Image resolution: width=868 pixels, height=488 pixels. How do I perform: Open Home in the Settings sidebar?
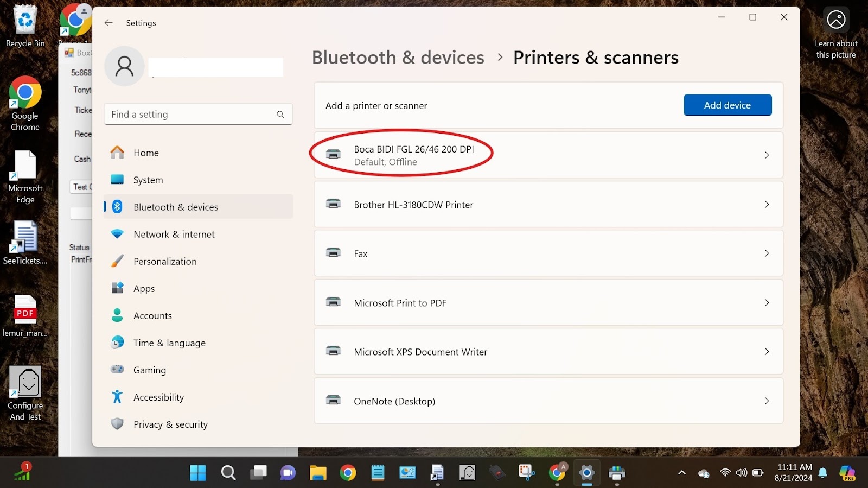198,153
